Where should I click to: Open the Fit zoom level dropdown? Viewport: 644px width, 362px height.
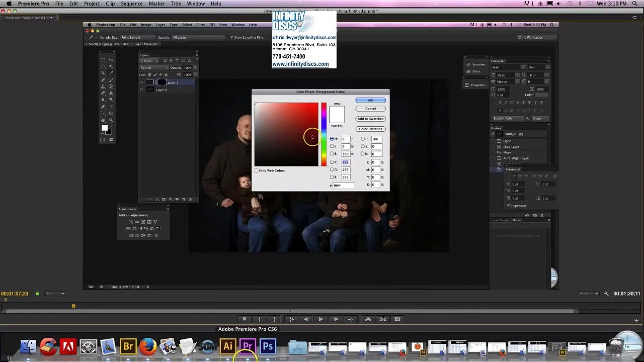tap(55, 294)
